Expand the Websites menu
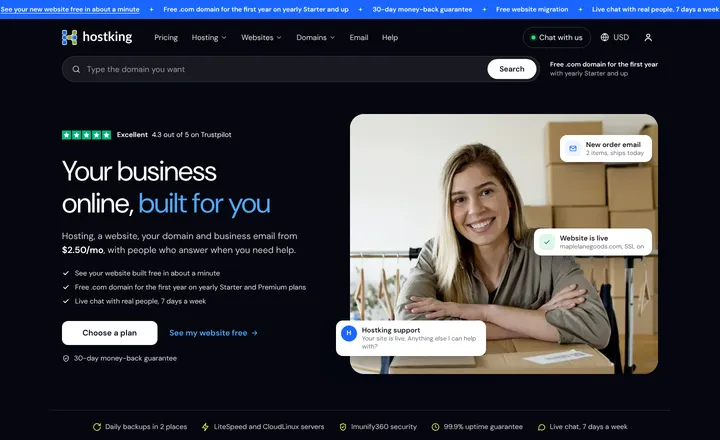Screen dimensions: 720x440 tap(261, 38)
